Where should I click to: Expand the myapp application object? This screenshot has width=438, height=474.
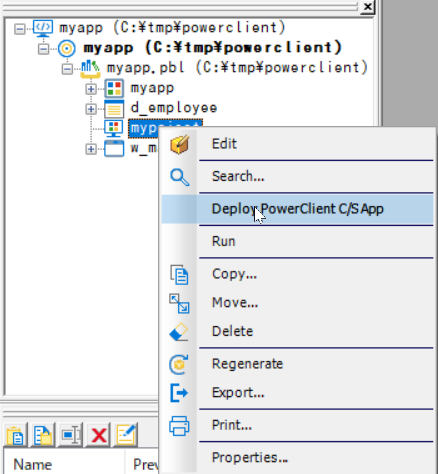point(91,89)
